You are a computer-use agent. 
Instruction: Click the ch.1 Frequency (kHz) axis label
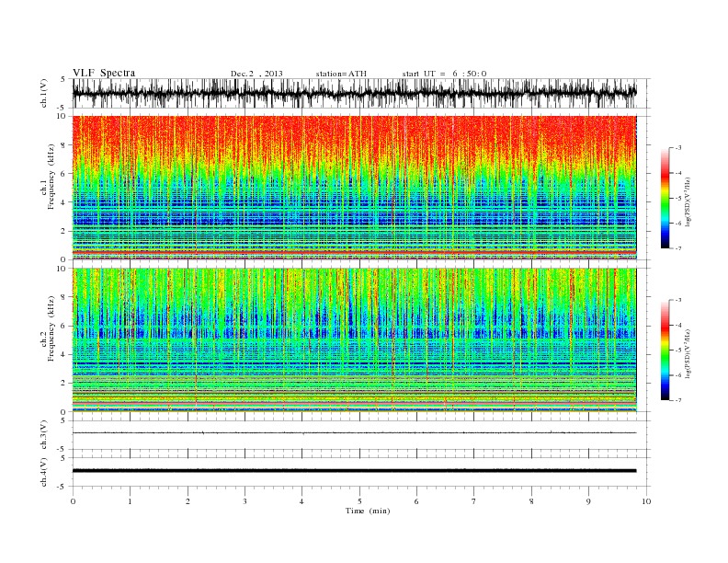coord(48,177)
